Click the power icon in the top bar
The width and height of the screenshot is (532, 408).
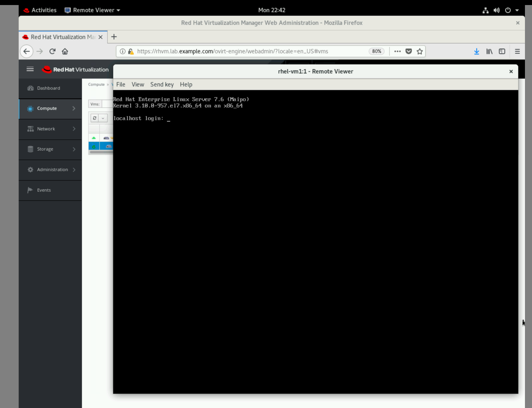pos(508,10)
